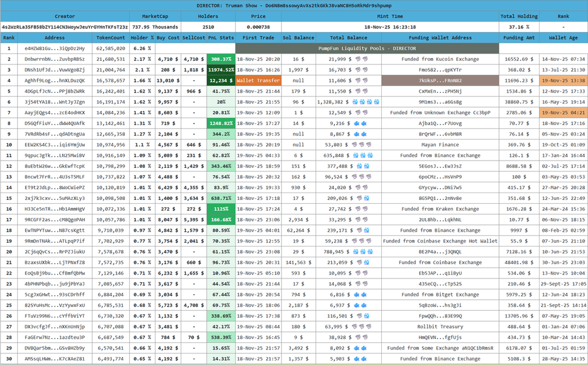
Task: Click the shark icons beside 63,995 $ balance
Action: tap(361, 327)
